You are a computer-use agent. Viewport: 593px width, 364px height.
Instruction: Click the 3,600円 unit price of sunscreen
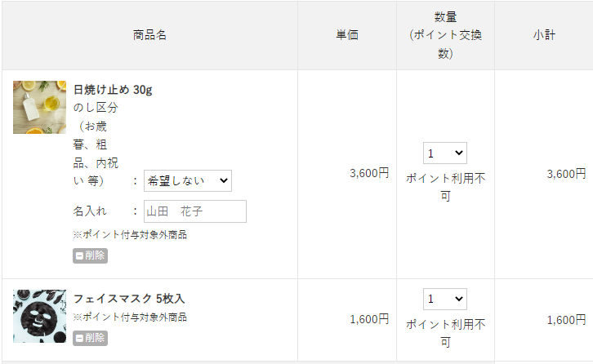point(369,173)
